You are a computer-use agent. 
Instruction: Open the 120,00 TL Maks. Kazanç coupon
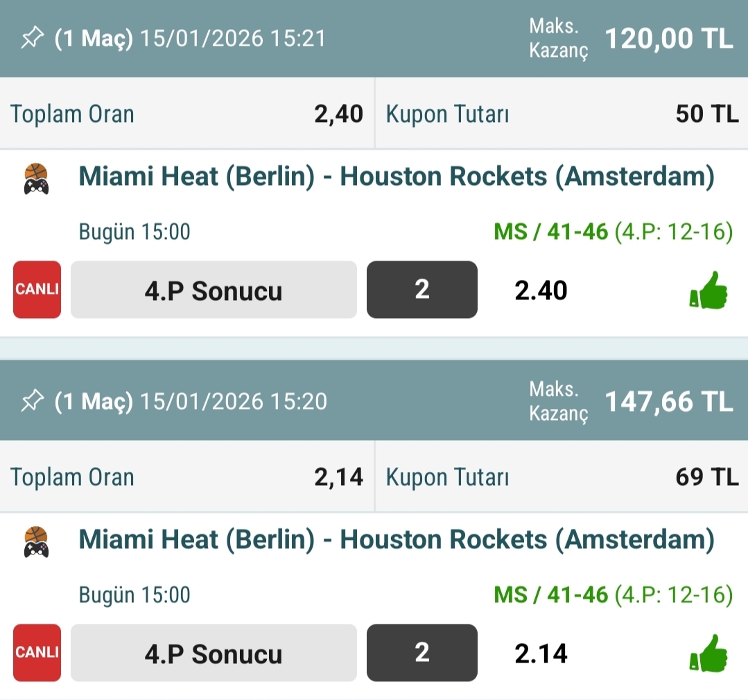668,39
